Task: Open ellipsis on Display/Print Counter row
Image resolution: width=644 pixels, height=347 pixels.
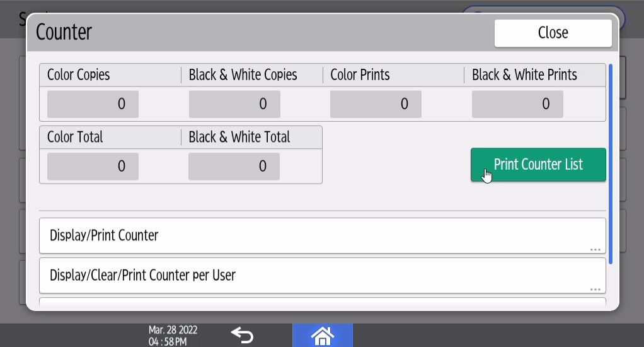Action: tap(595, 249)
